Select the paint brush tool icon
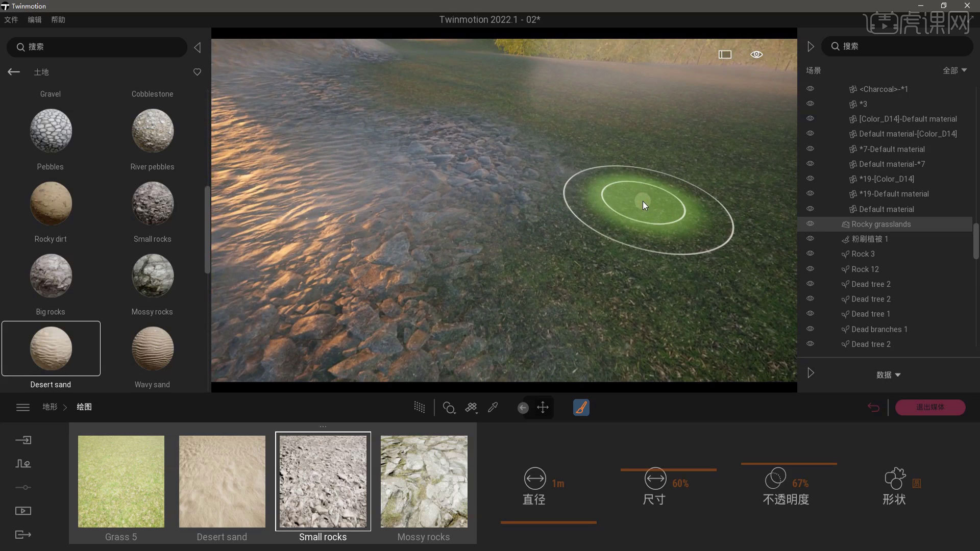The height and width of the screenshot is (551, 980). [x=581, y=407]
